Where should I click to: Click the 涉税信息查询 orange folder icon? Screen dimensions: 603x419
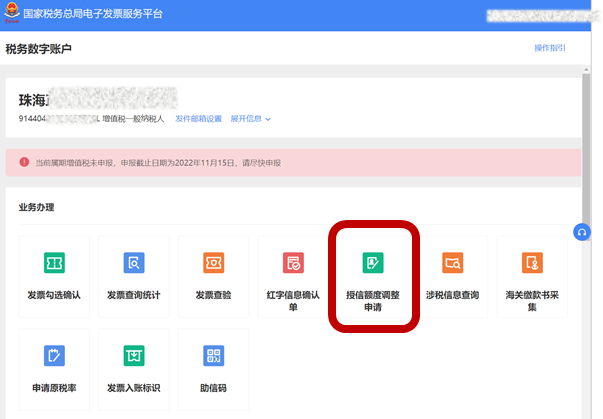(x=452, y=263)
